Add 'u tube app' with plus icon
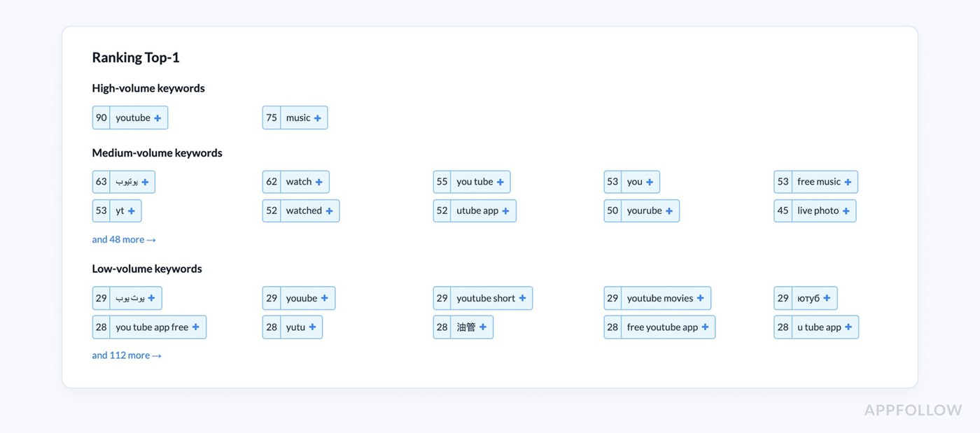This screenshot has height=433, width=980. [x=848, y=327]
